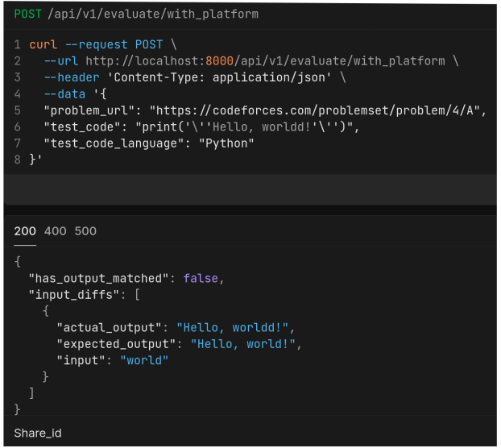Click the "actual_output" Hello, worldd! line

click(176, 327)
